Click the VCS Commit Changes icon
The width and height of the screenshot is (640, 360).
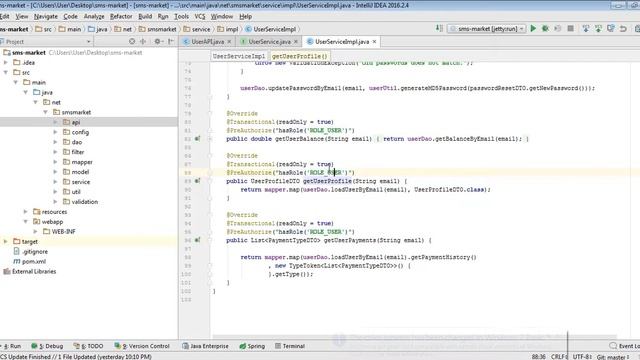[598, 29]
